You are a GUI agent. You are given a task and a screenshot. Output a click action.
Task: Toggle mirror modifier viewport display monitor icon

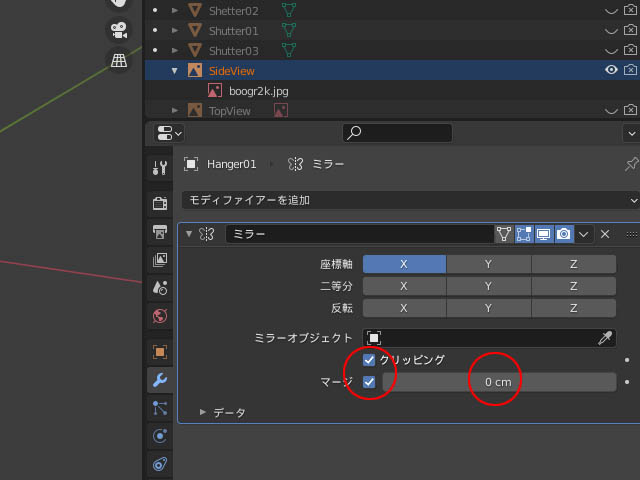coord(544,234)
